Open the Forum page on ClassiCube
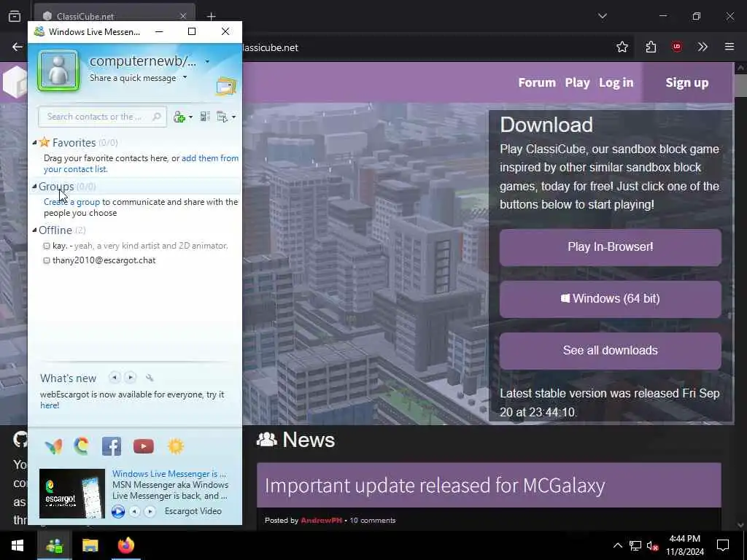The height and width of the screenshot is (560, 747). point(537,82)
